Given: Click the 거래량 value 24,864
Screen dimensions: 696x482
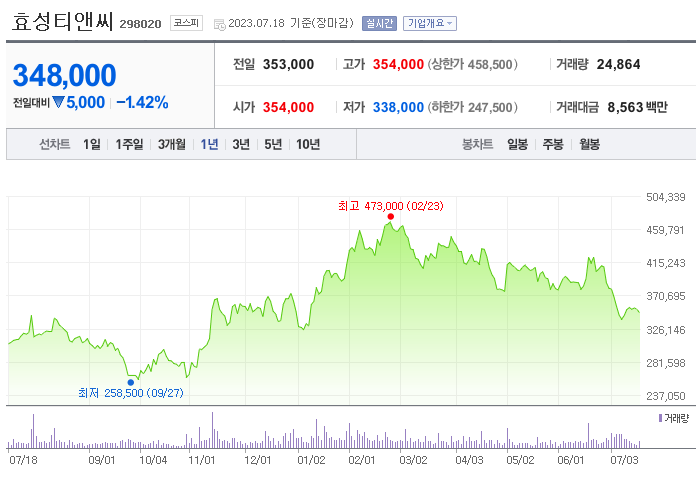Looking at the screenshot, I should coord(618,64).
